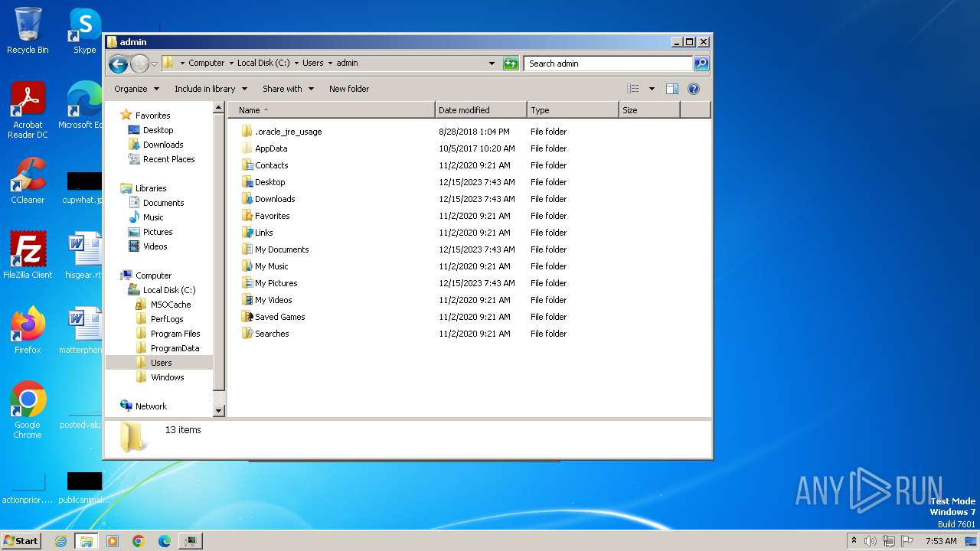The height and width of the screenshot is (551, 980).
Task: Select the My Videos folder icon
Action: pos(247,300)
